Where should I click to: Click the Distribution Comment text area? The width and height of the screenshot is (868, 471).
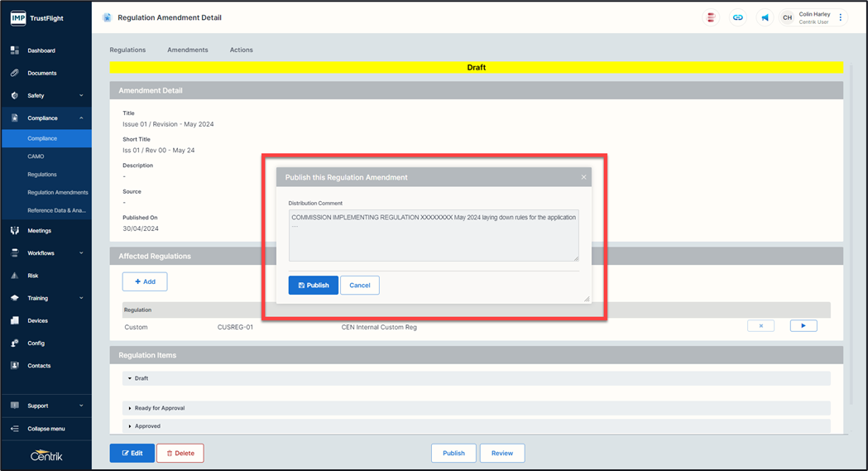433,235
